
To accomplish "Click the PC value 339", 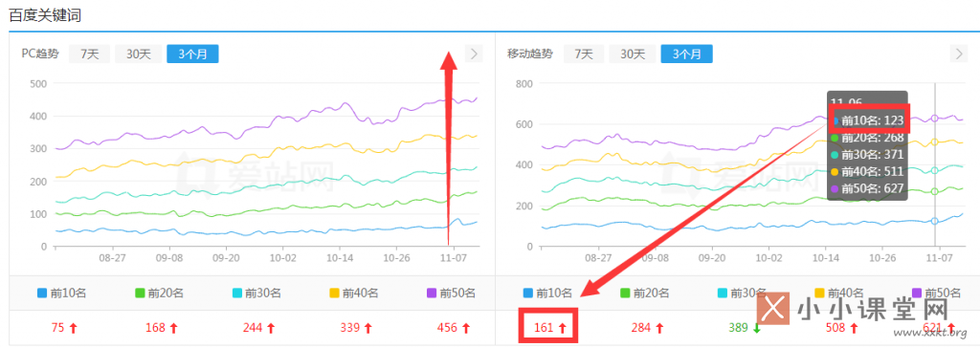I will tap(350, 327).
